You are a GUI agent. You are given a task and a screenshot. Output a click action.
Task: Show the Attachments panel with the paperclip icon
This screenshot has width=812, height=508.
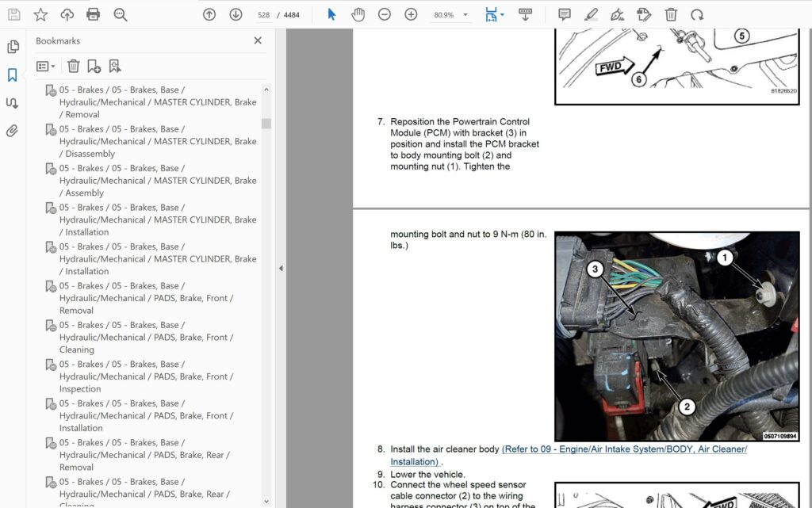pos(12,131)
